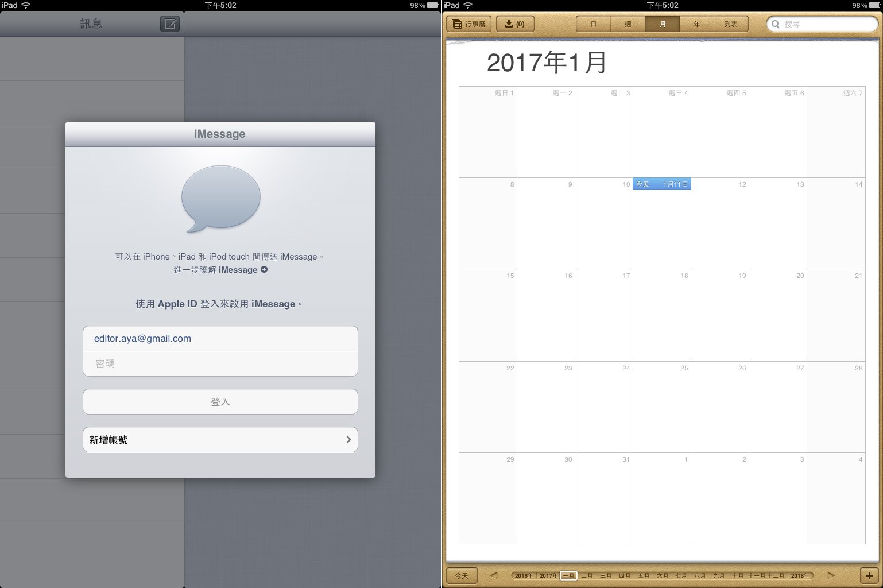883x588 pixels.
Task: Select the highlighted 今天 1月11日 day cell
Action: click(662, 223)
